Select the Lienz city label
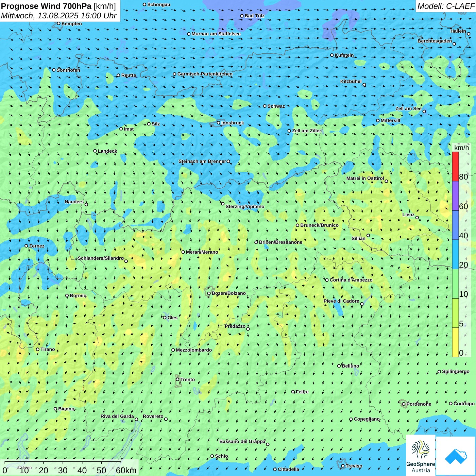The width and height of the screenshot is (476, 476). pyautogui.click(x=408, y=215)
